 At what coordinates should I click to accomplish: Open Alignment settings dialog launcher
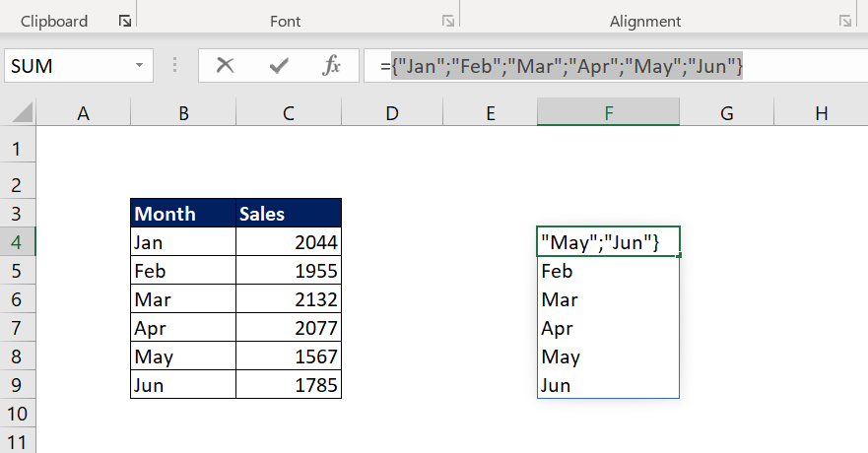845,21
